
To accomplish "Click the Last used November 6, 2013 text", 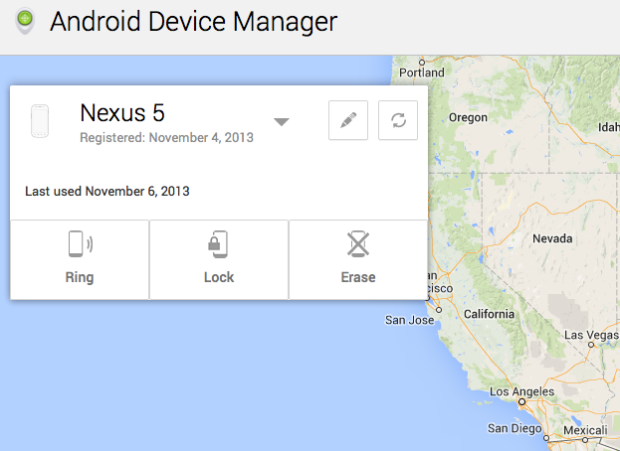I will click(x=107, y=191).
